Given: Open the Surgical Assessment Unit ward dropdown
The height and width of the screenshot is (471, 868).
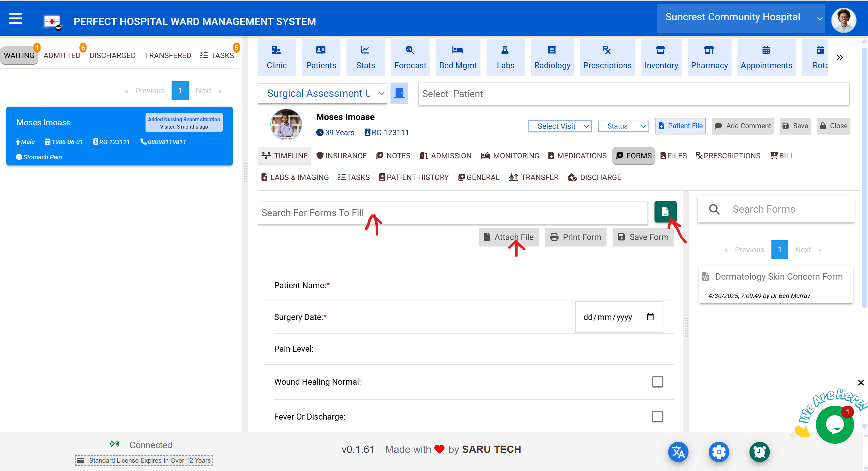Looking at the screenshot, I should coord(322,93).
